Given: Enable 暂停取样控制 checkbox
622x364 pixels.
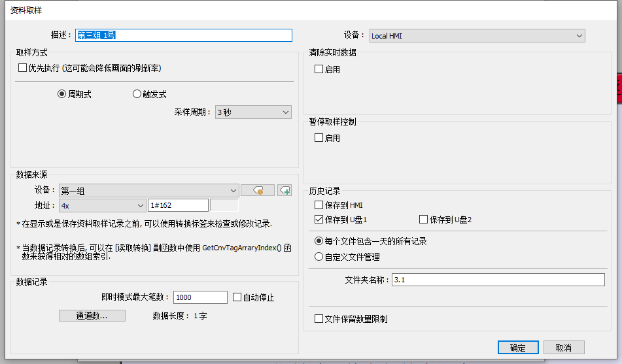Looking at the screenshot, I should click(319, 138).
